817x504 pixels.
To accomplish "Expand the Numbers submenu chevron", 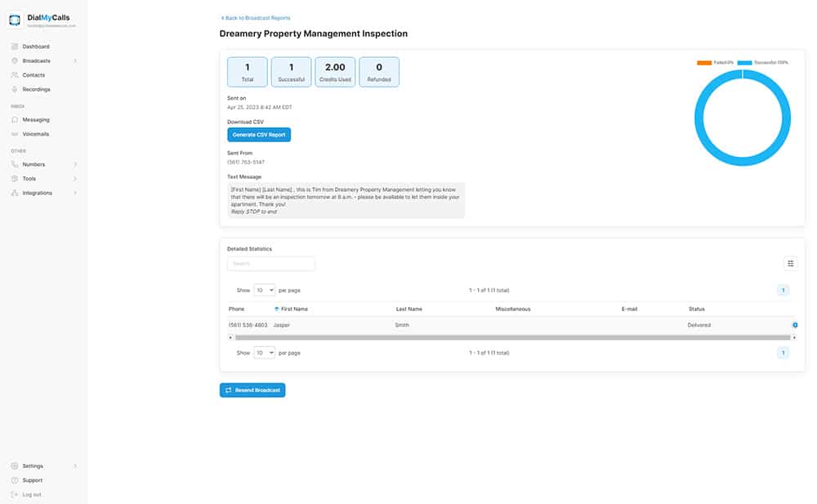I will coord(75,164).
